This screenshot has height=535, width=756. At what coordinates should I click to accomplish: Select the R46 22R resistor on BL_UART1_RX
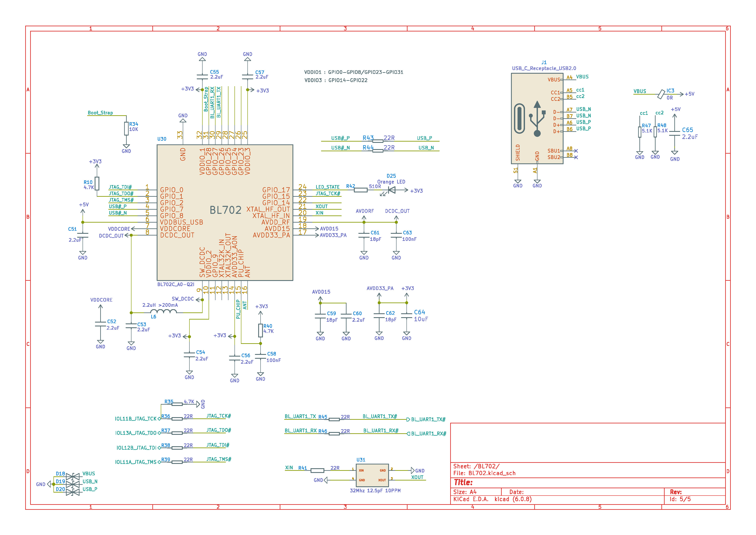334,434
